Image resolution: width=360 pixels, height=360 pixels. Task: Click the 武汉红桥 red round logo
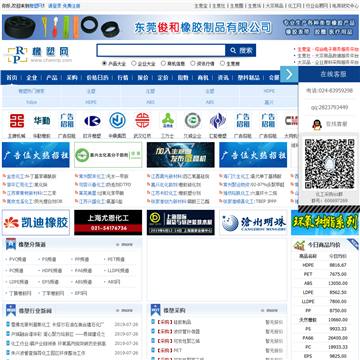[x=143, y=121]
